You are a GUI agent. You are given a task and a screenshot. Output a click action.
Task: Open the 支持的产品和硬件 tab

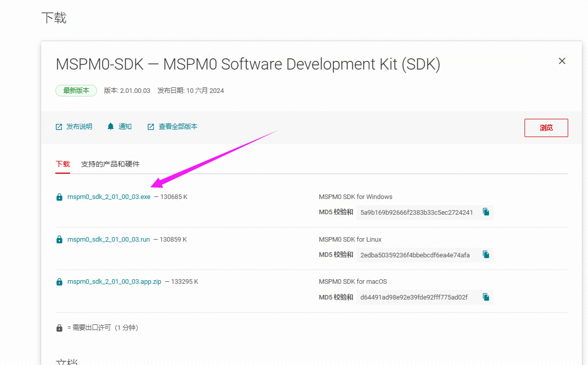(110, 164)
